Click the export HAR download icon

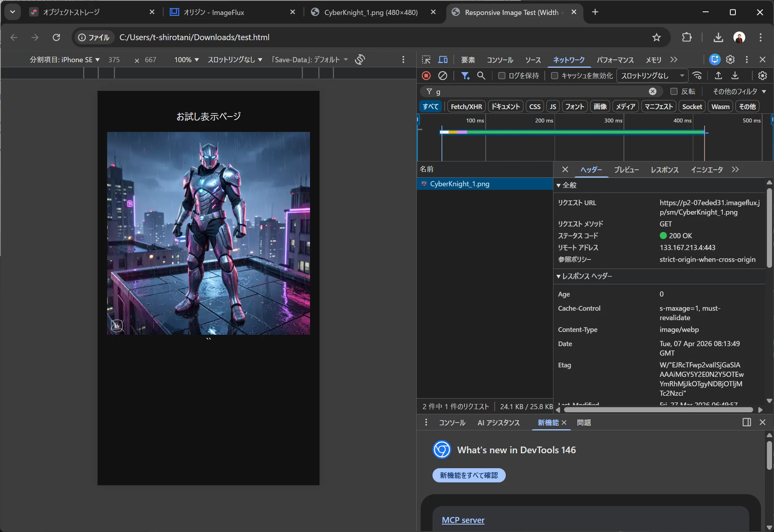[x=735, y=76]
